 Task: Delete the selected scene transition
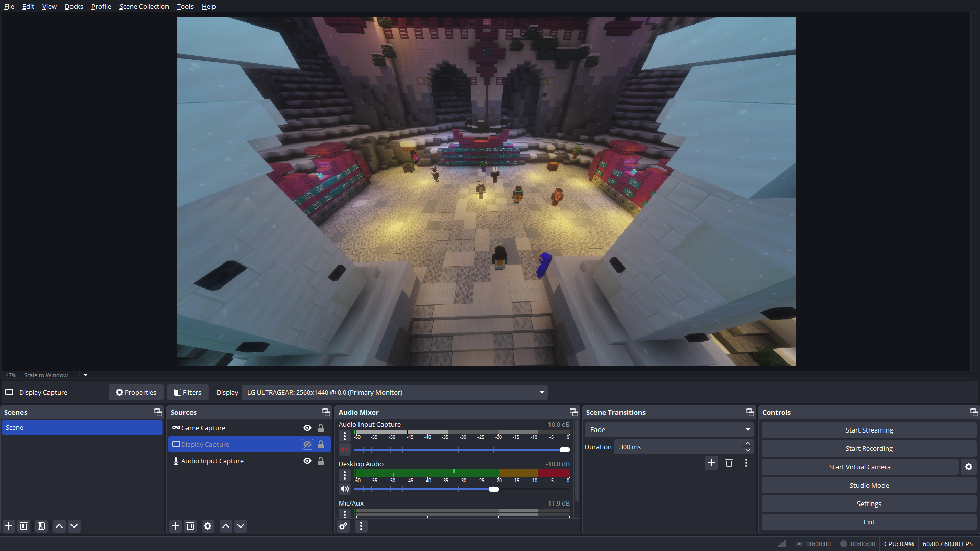[729, 463]
